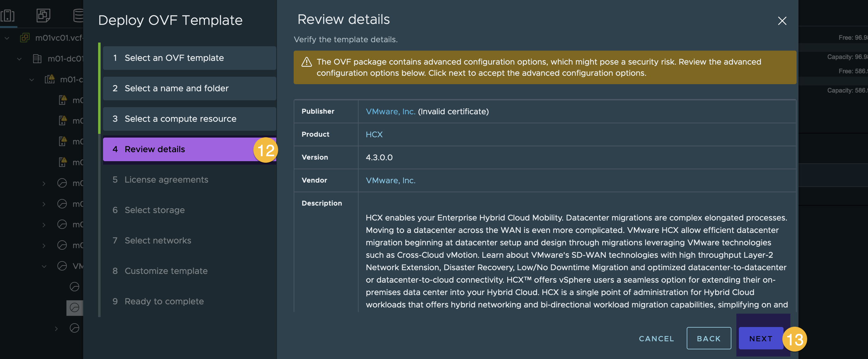
Task: Click the Description label cell
Action: [x=326, y=252]
